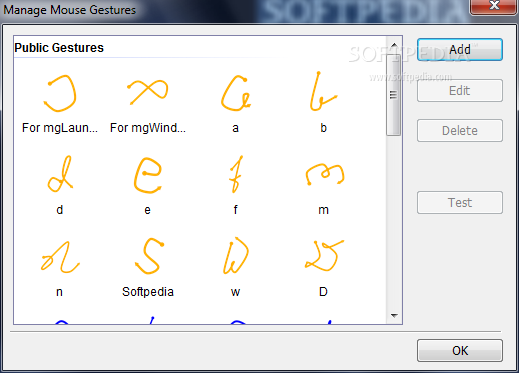Image resolution: width=519 pixels, height=373 pixels.
Task: Click the Delete button
Action: pos(460,131)
